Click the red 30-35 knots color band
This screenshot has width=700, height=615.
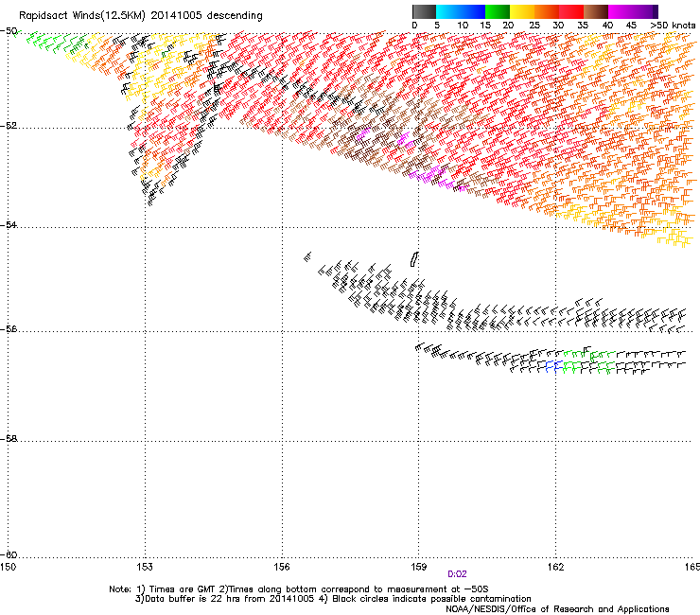[571, 11]
